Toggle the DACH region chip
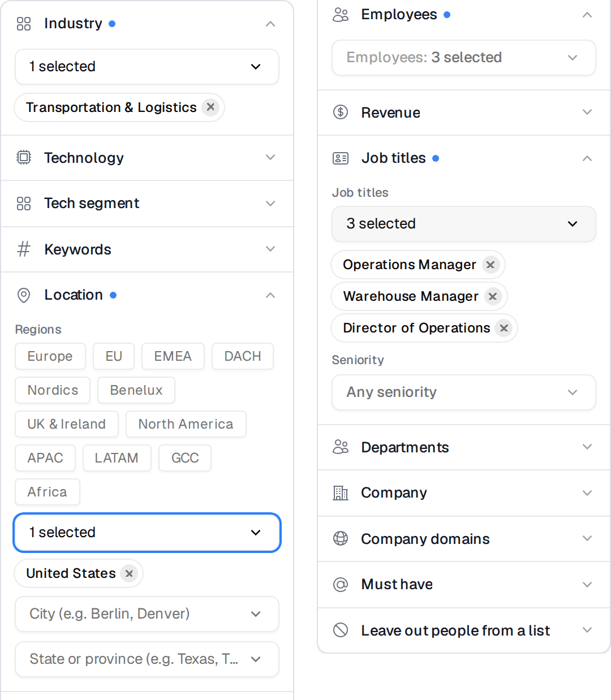The height and width of the screenshot is (700, 611). pos(243,356)
